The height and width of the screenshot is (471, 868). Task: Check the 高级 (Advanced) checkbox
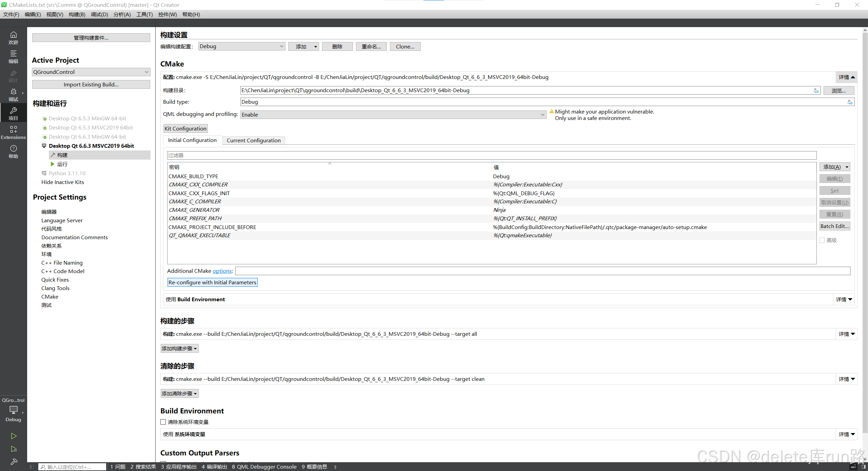point(822,240)
